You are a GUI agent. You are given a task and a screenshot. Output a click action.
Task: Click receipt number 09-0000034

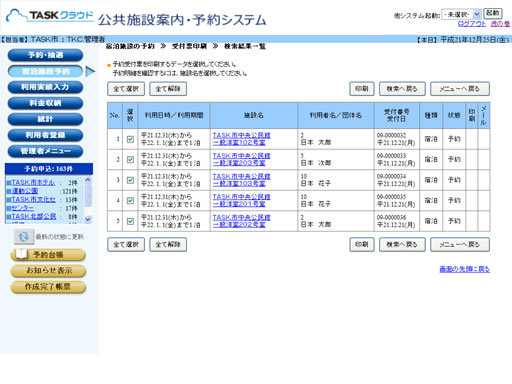(x=391, y=176)
